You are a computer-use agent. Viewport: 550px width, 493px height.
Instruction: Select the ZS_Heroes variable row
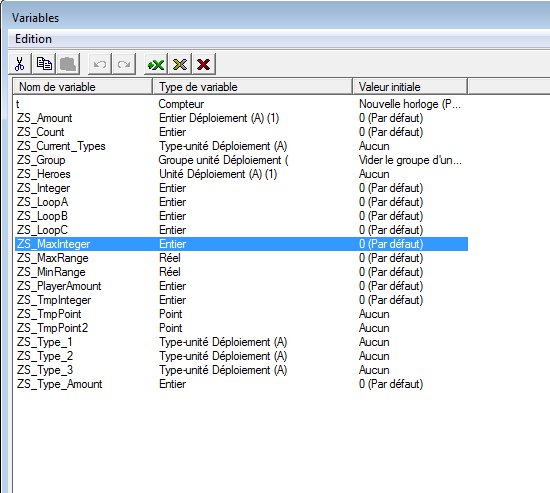tap(241, 174)
